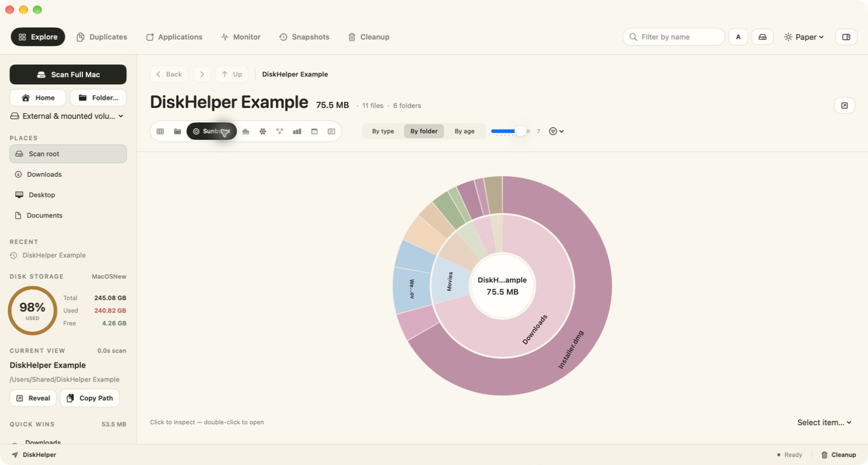The image size is (868, 465).
Task: Click the Copy Path button
Action: point(90,398)
